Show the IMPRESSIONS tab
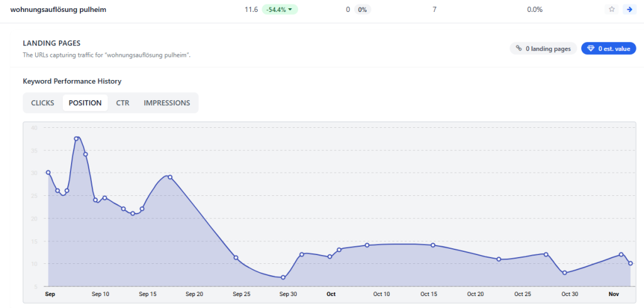This screenshot has width=644, height=308. coord(167,103)
